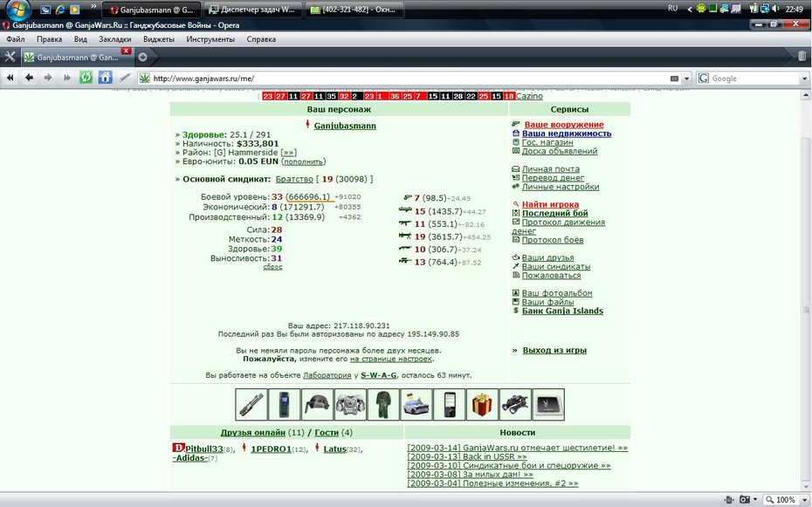
Task: Click the language indicator RU
Action: (x=672, y=8)
